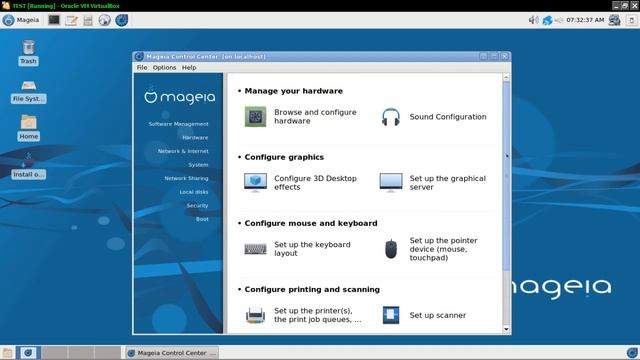Viewport: 640px width, 360px height.
Task: Select Hardware category in sidebar
Action: [195, 138]
